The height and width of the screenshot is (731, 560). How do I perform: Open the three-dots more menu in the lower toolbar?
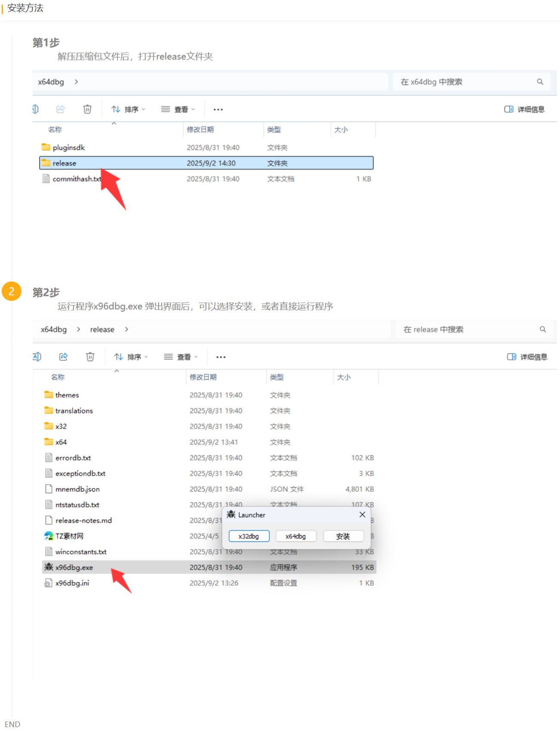pyautogui.click(x=221, y=357)
